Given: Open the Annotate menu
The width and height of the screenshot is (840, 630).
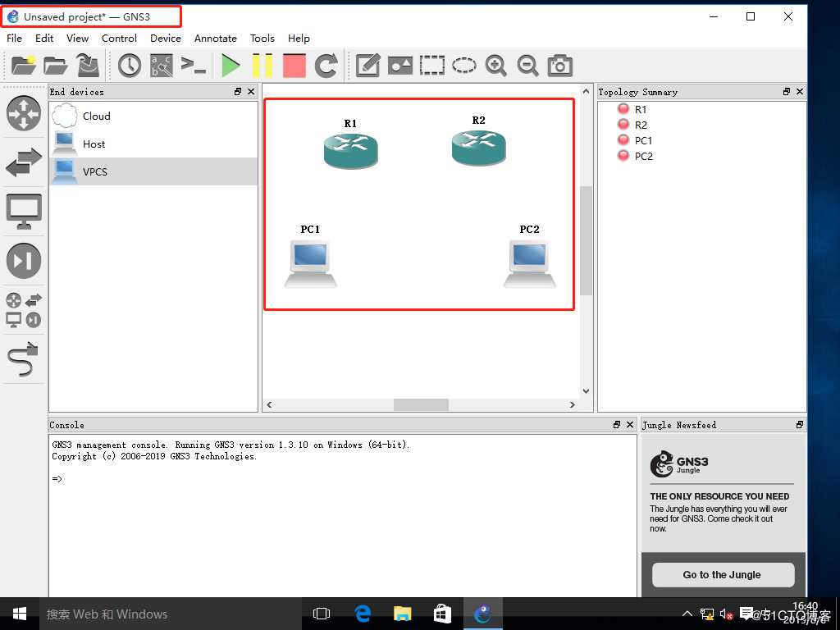Looking at the screenshot, I should click(x=216, y=38).
